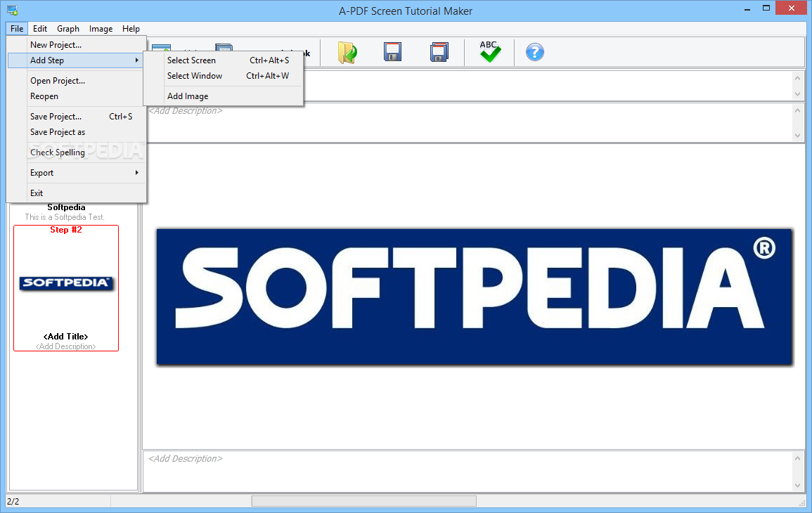
Task: Click the status bar progress bar
Action: [363, 501]
